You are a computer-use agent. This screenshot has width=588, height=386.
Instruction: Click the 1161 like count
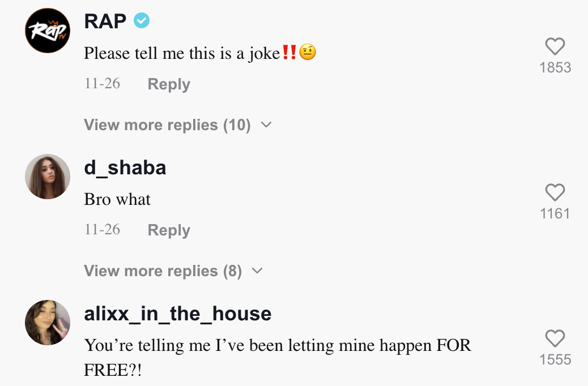tap(555, 213)
